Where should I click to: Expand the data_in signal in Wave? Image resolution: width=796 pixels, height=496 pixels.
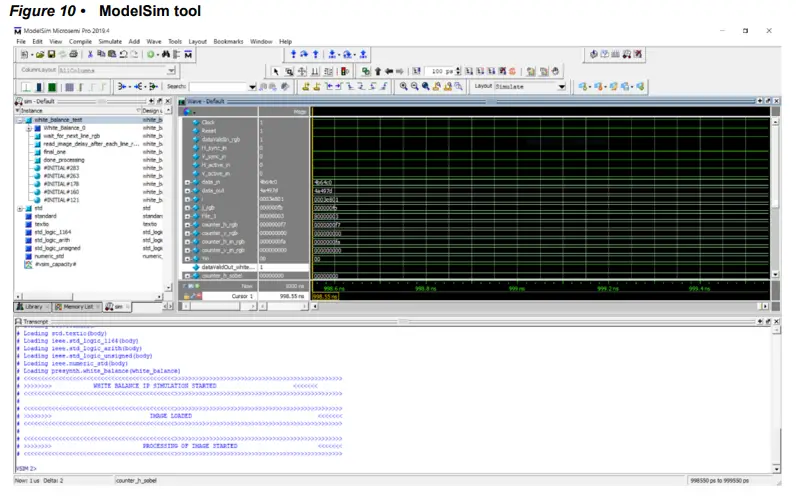pos(186,182)
